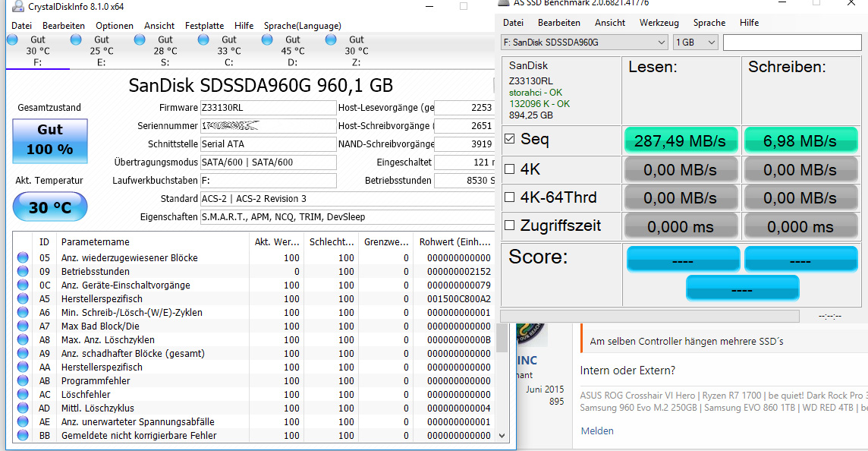Screen dimensions: 868x451
Task: Click the Seq read result 287,49 MB/s
Action: (x=681, y=140)
